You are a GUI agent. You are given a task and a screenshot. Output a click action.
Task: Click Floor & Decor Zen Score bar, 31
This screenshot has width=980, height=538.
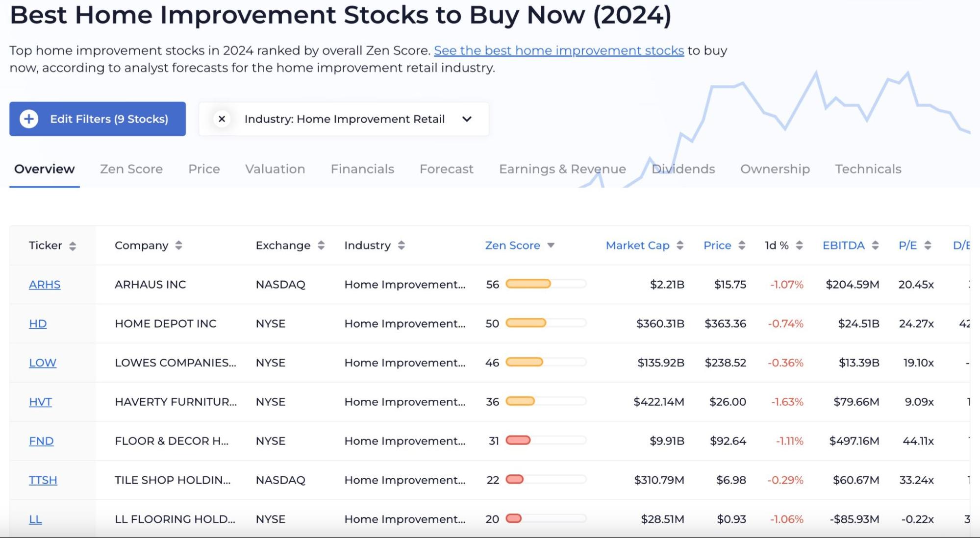[546, 440]
